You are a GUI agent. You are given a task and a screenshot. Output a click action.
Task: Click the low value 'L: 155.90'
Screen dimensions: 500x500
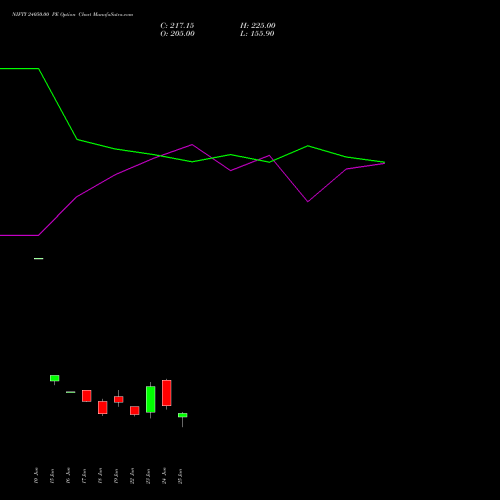[x=257, y=34]
